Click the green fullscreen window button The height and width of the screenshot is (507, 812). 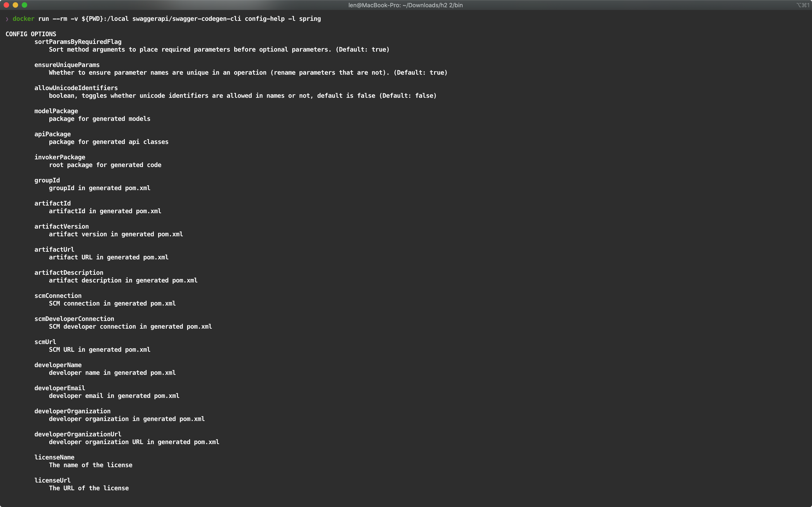tap(24, 5)
